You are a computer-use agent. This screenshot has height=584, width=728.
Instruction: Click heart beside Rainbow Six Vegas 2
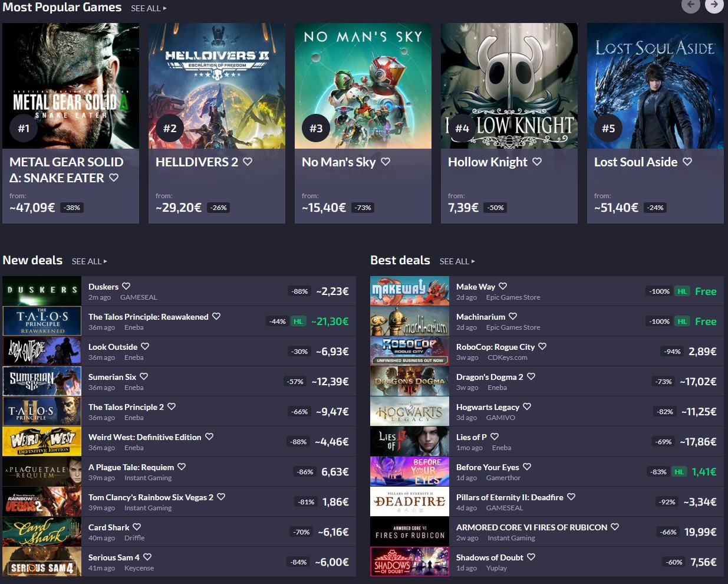221,497
